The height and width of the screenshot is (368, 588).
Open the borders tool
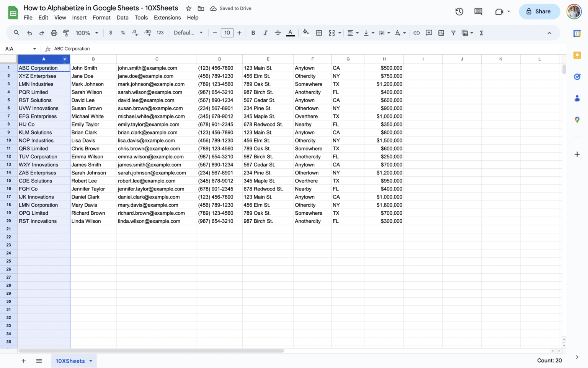(x=319, y=33)
